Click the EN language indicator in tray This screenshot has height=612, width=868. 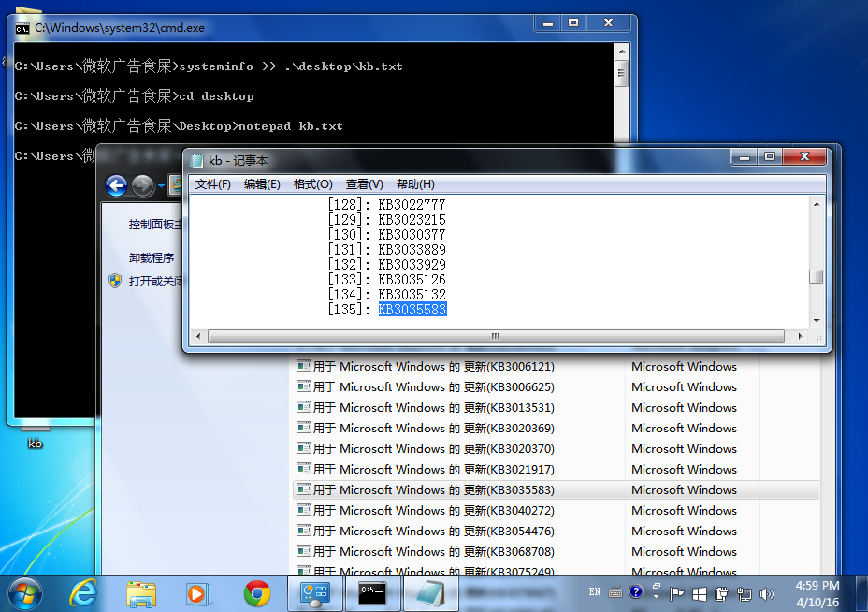595,591
